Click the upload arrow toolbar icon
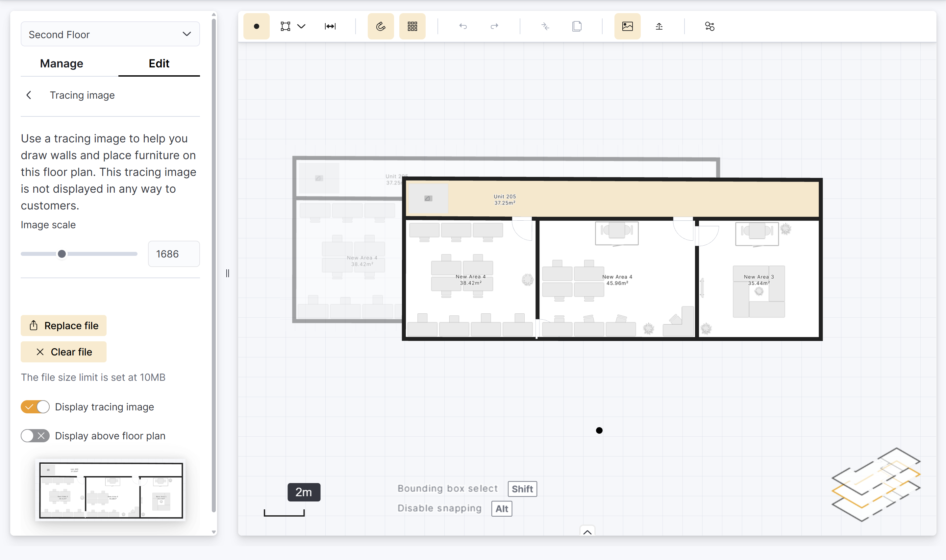This screenshot has width=946, height=560. [x=659, y=26]
